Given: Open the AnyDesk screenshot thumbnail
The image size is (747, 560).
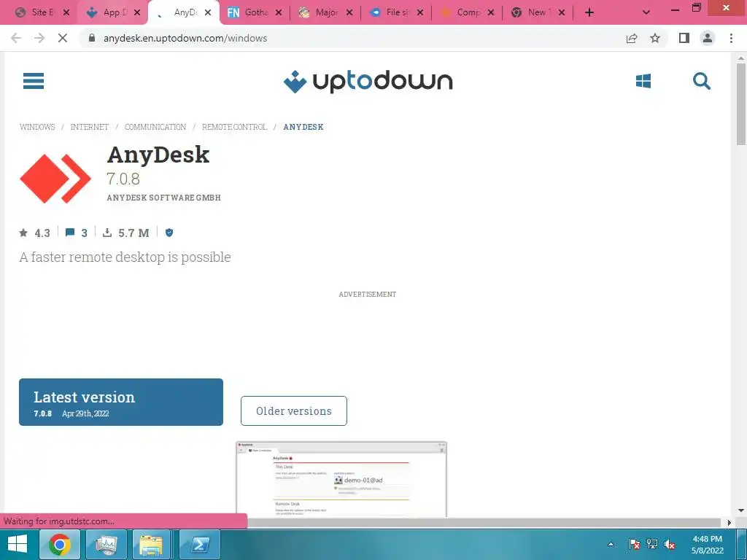Looking at the screenshot, I should pyautogui.click(x=341, y=479).
